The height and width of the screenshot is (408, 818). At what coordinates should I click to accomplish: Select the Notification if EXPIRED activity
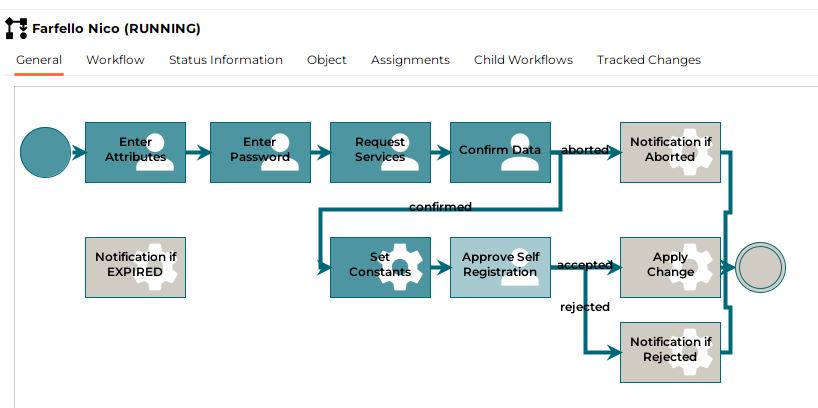point(136,268)
